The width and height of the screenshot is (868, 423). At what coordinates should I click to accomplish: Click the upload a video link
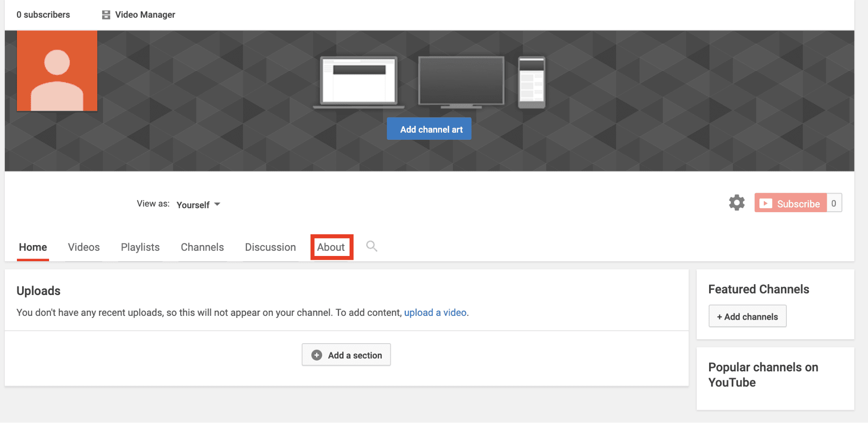tap(435, 312)
